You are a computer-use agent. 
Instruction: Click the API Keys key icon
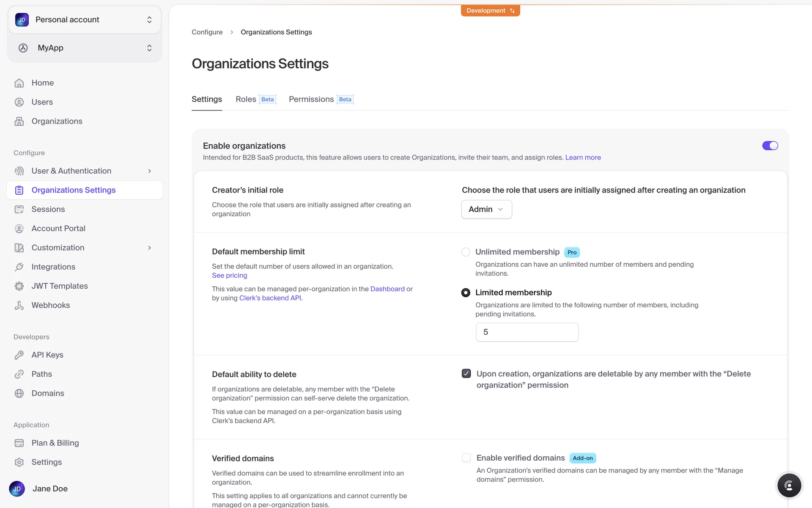[19, 355]
